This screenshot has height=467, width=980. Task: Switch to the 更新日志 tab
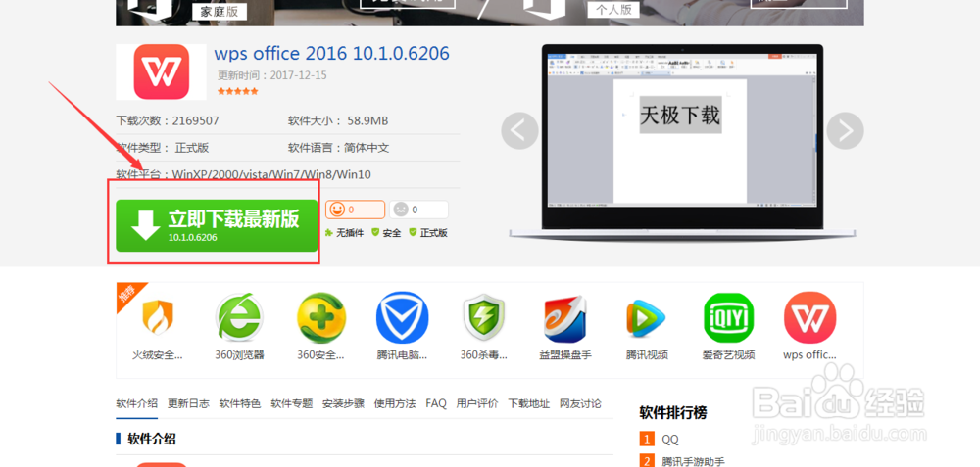(188, 403)
